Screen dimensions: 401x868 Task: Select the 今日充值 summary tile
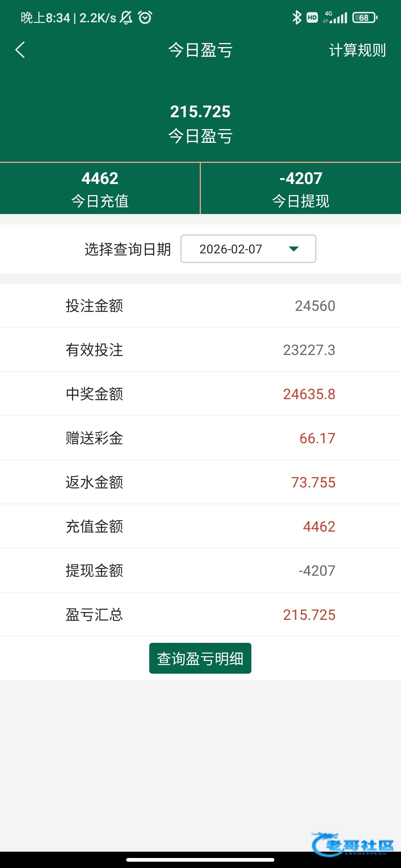pos(100,189)
